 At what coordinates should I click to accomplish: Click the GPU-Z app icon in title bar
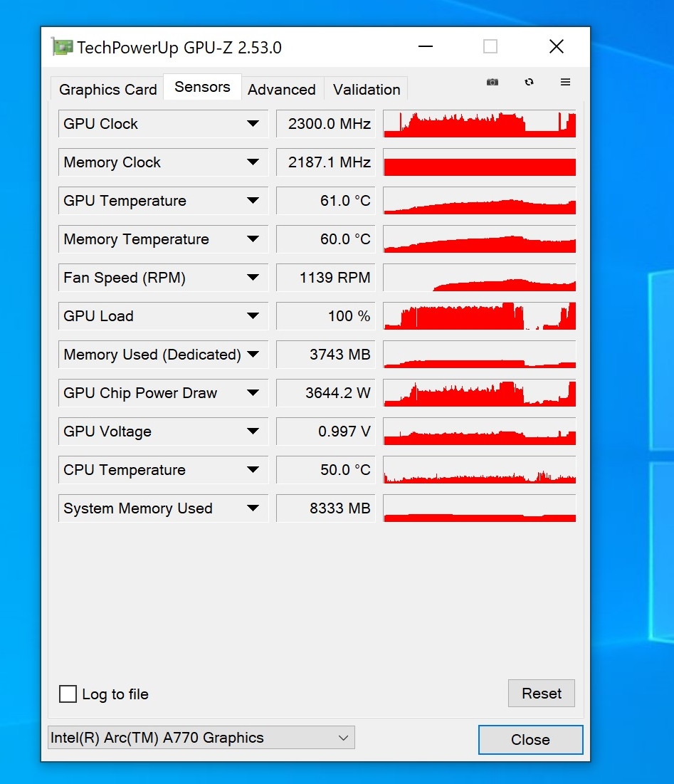pyautogui.click(x=62, y=47)
